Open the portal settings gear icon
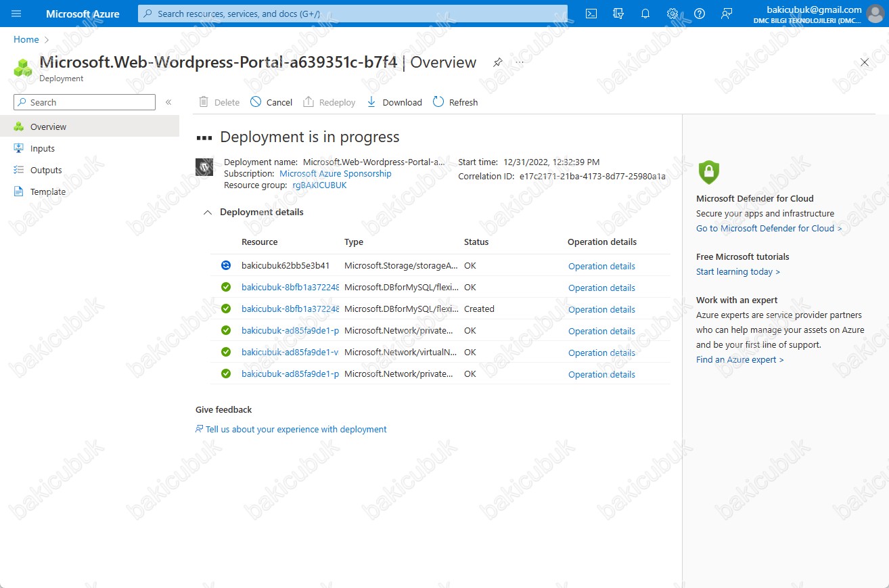Image resolution: width=889 pixels, height=588 pixels. [672, 14]
